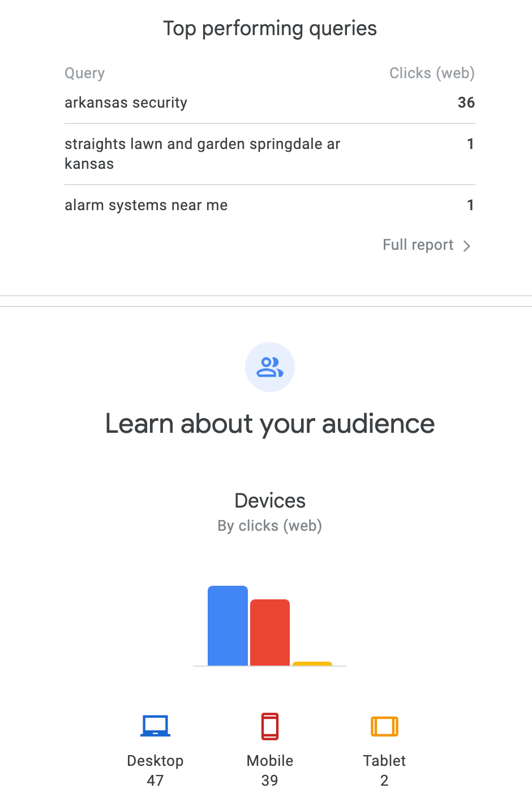
Task: Click the yellow Tablet bar in chart
Action: click(312, 663)
